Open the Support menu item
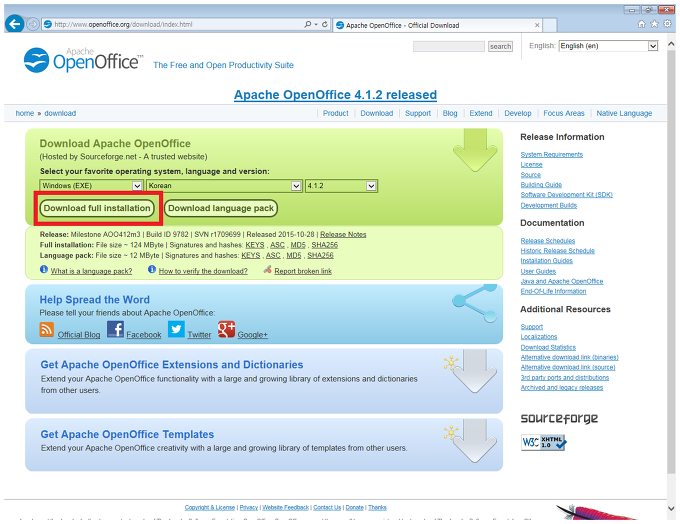 pyautogui.click(x=418, y=113)
